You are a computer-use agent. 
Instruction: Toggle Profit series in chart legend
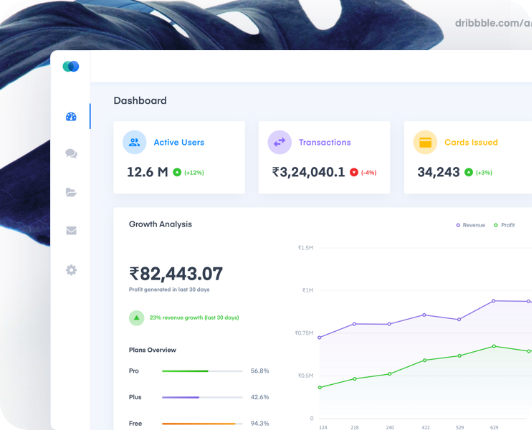click(x=504, y=225)
